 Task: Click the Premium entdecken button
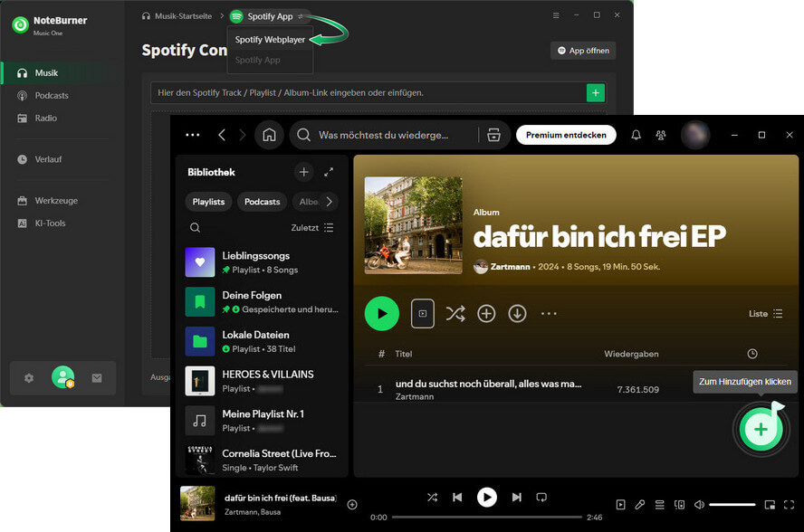coord(566,135)
